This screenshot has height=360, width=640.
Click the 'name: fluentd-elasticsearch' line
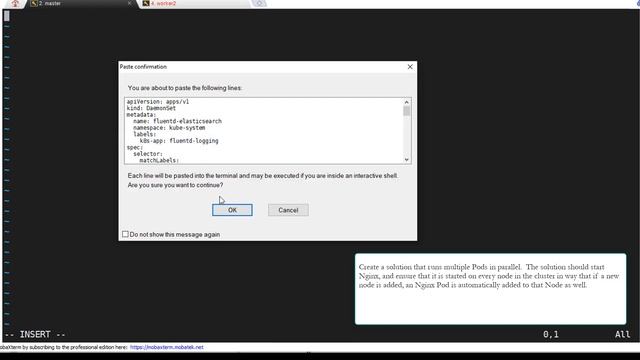(x=178, y=121)
